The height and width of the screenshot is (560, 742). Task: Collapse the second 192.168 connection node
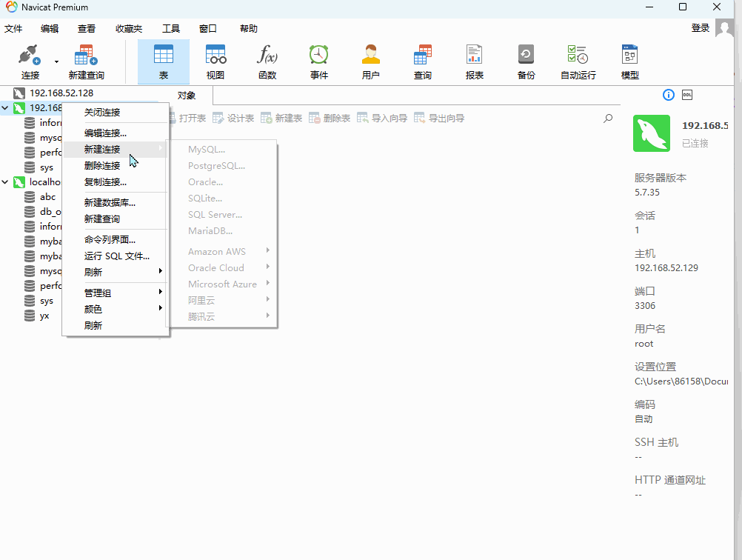(x=5, y=108)
